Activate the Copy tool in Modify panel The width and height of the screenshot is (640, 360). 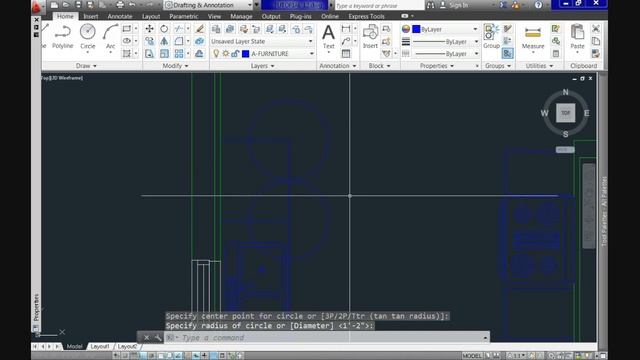click(149, 41)
